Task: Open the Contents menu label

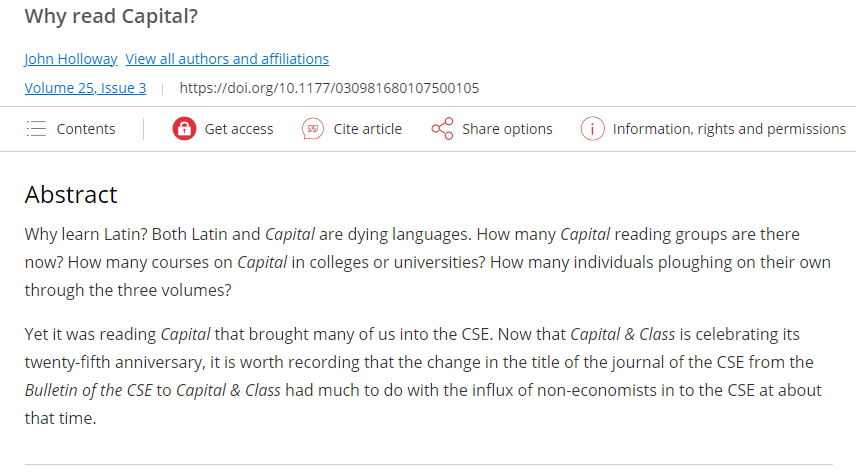Action: point(86,129)
